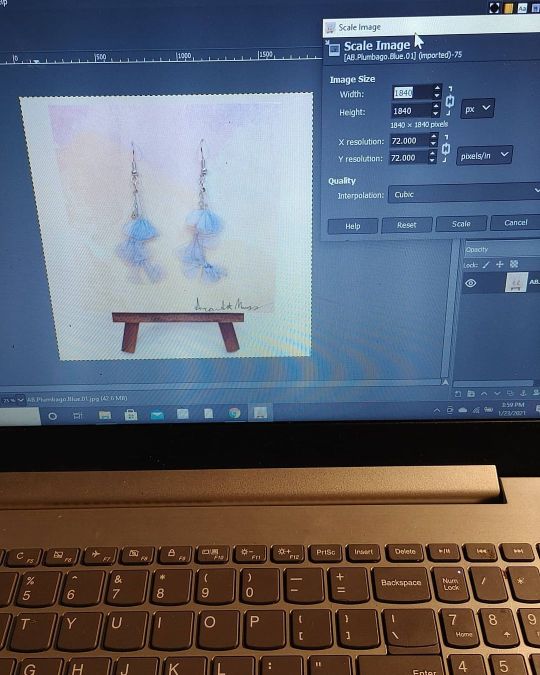Click the Layers panel horizontal scrollbar
Image resolution: width=540 pixels, height=675 pixels.
493,383
